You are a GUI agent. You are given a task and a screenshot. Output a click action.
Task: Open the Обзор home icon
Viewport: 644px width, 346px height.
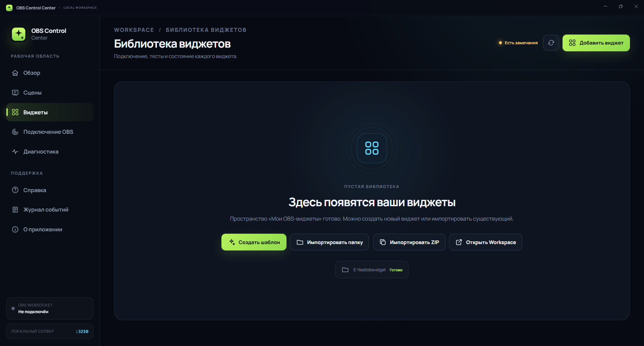(x=15, y=73)
